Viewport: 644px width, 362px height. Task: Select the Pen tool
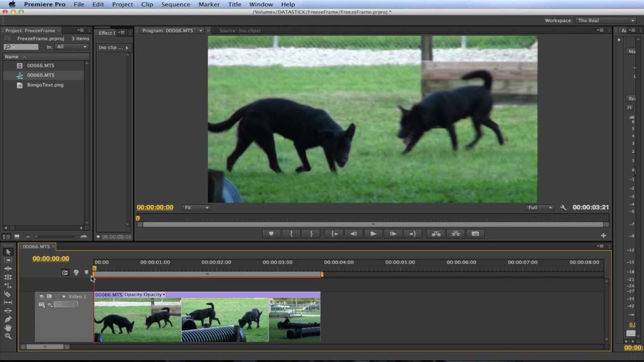8,319
